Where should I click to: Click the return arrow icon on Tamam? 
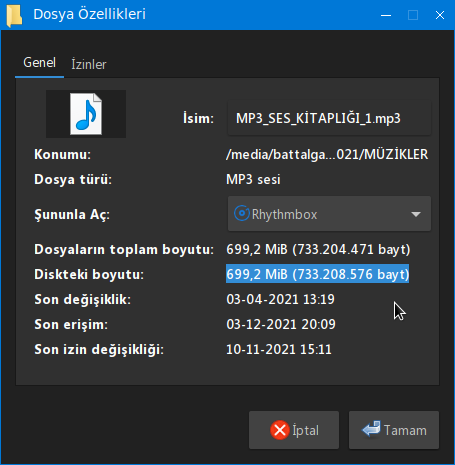(371, 429)
